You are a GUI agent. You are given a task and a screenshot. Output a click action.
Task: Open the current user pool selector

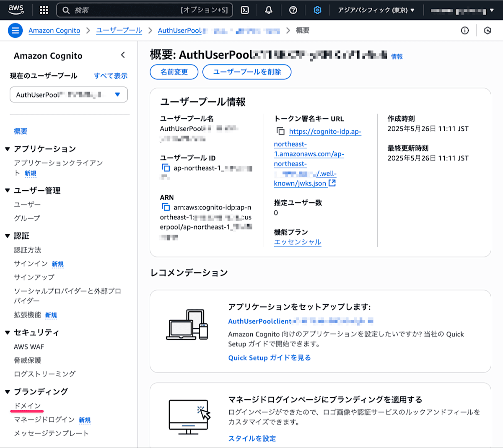(69, 95)
